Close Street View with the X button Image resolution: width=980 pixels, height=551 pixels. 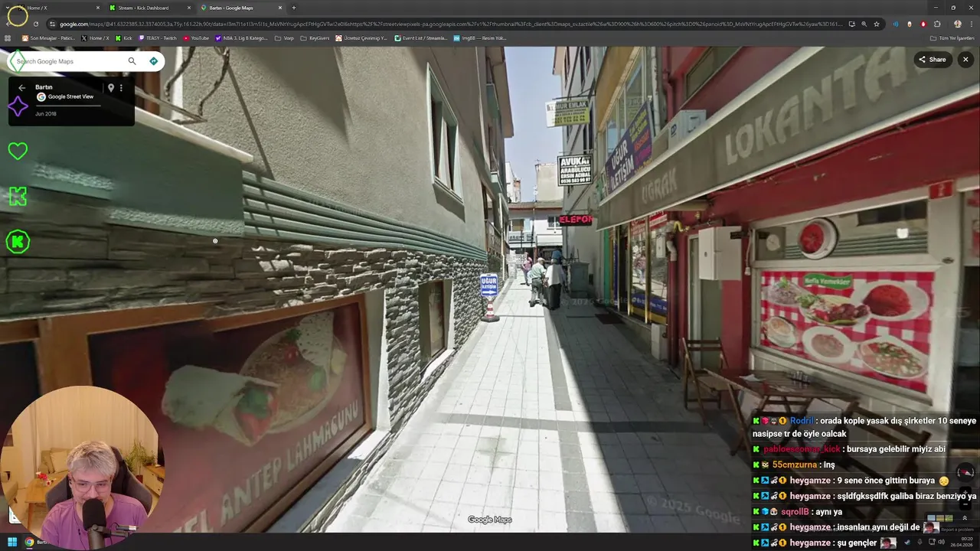[x=965, y=60]
